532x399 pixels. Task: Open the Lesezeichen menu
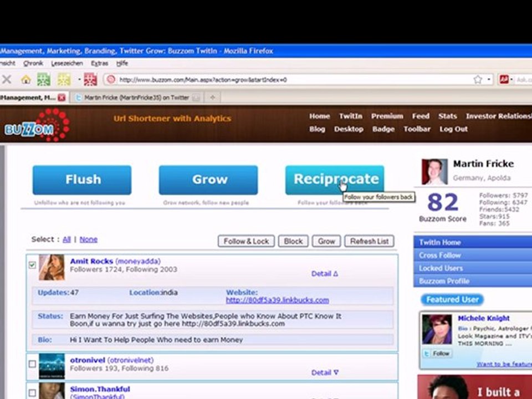(67, 63)
